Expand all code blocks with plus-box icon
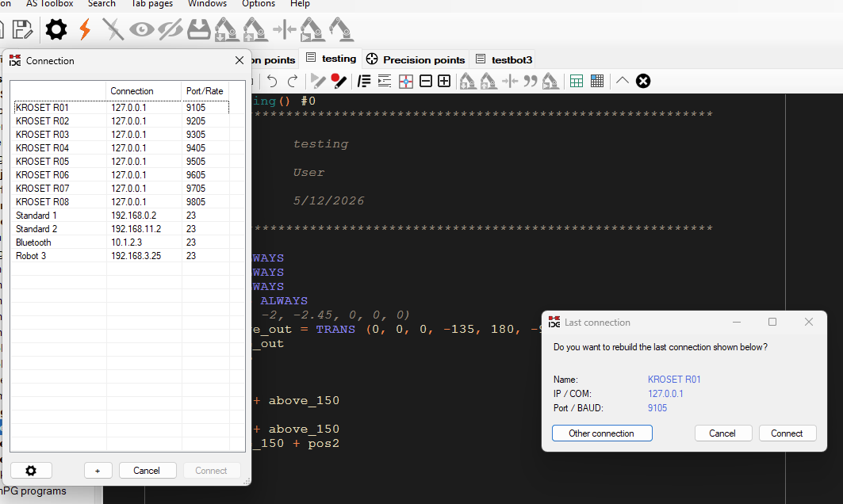The width and height of the screenshot is (843, 504). (444, 81)
